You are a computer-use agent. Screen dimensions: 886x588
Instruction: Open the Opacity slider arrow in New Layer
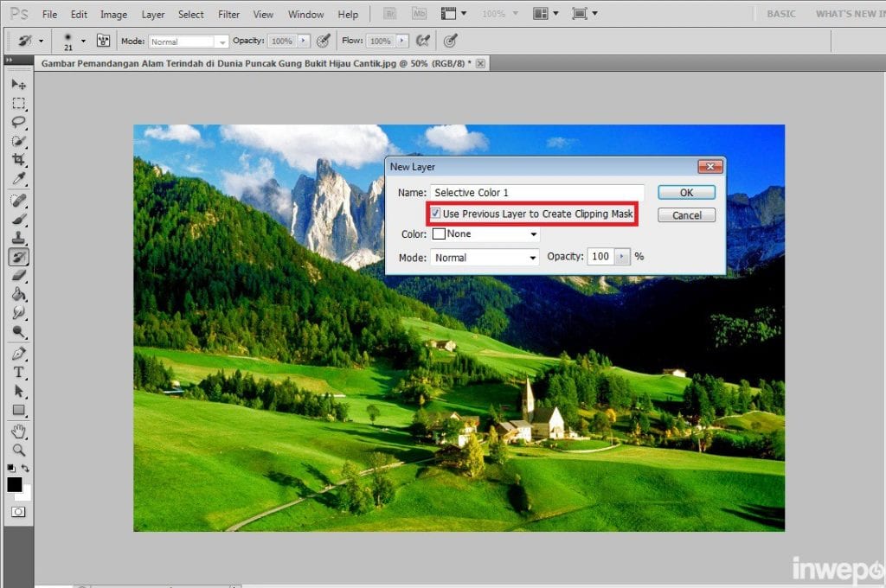621,257
